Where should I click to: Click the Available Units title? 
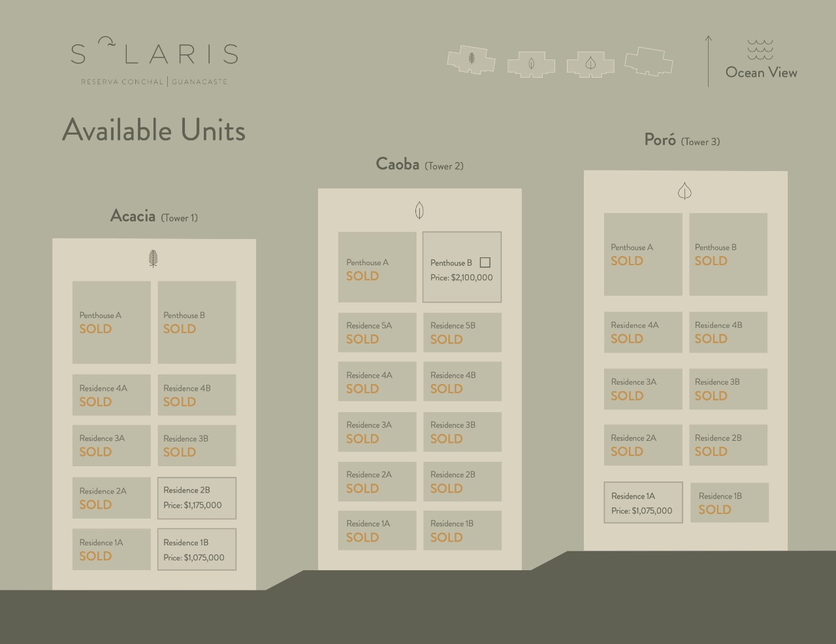click(154, 130)
